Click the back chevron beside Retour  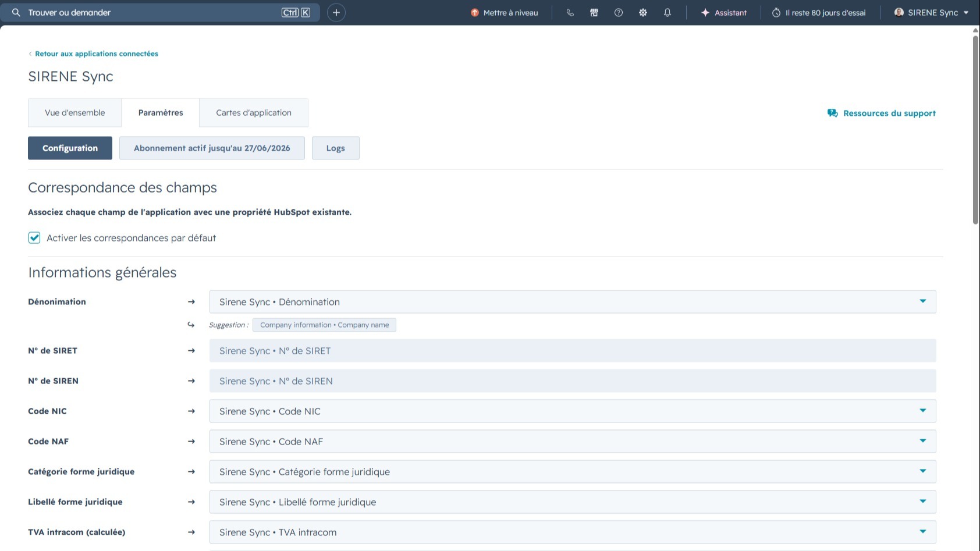point(30,54)
